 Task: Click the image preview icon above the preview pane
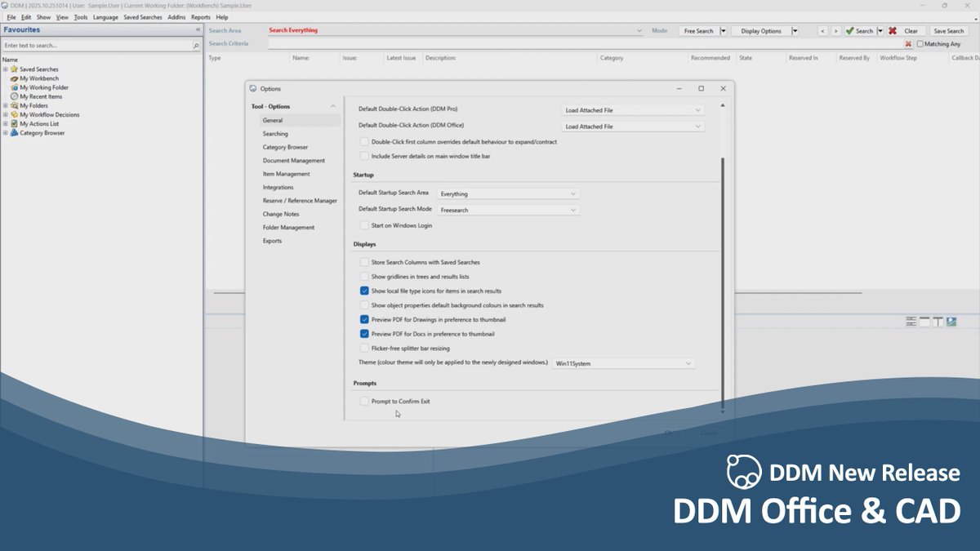951,321
